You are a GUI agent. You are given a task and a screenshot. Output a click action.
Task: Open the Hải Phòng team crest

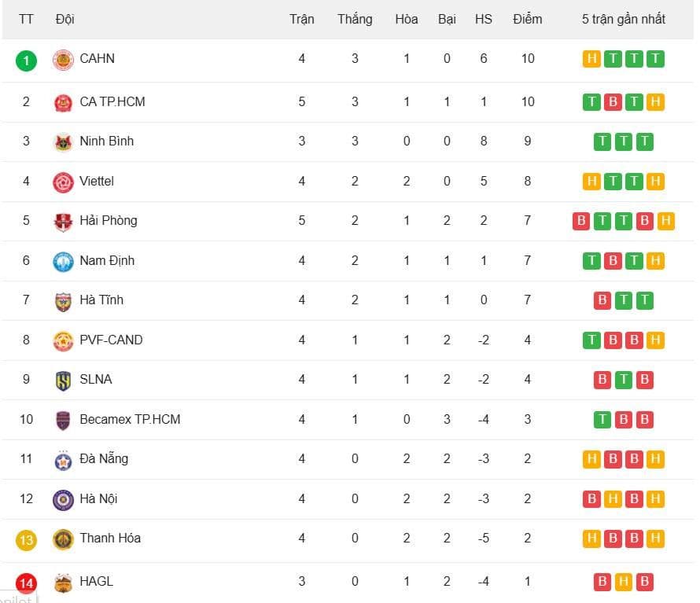(63, 222)
